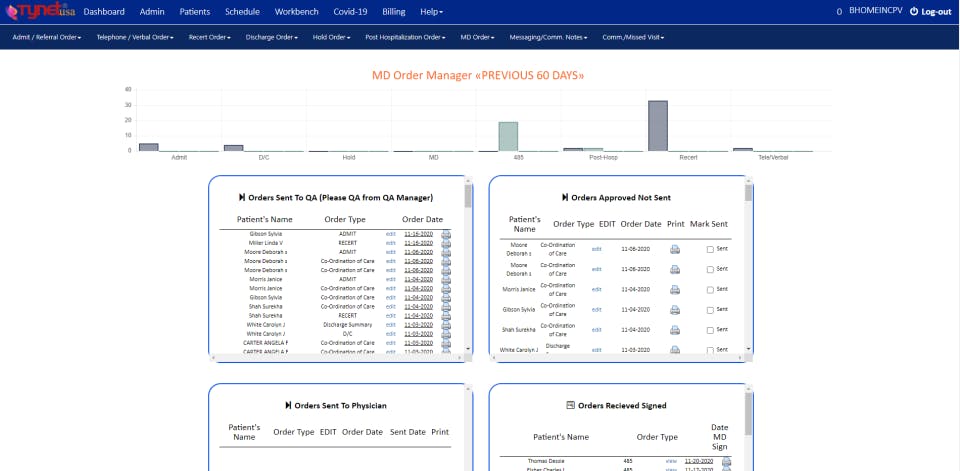Log out of the application

pos(930,12)
